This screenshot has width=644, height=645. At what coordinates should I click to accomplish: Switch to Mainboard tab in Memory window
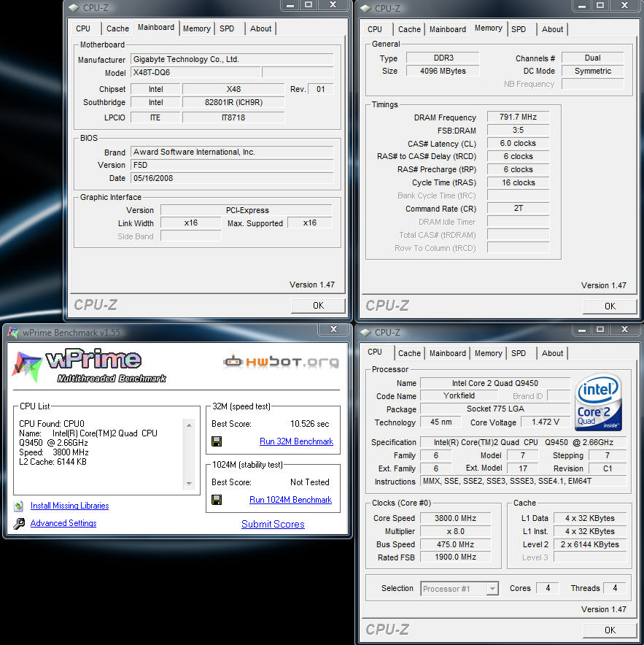click(x=447, y=29)
